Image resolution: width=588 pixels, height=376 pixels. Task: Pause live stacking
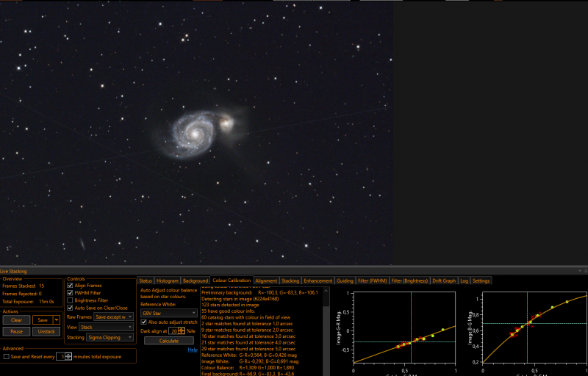[x=16, y=331]
